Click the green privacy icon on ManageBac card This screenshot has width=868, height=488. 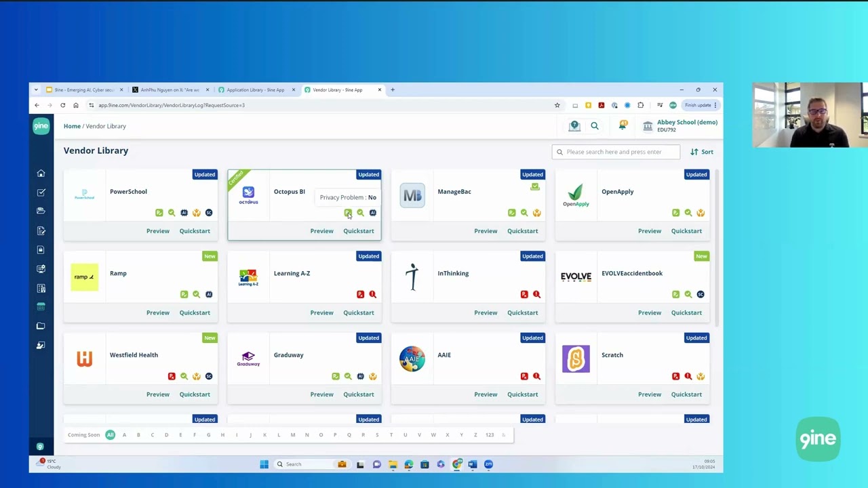512,213
